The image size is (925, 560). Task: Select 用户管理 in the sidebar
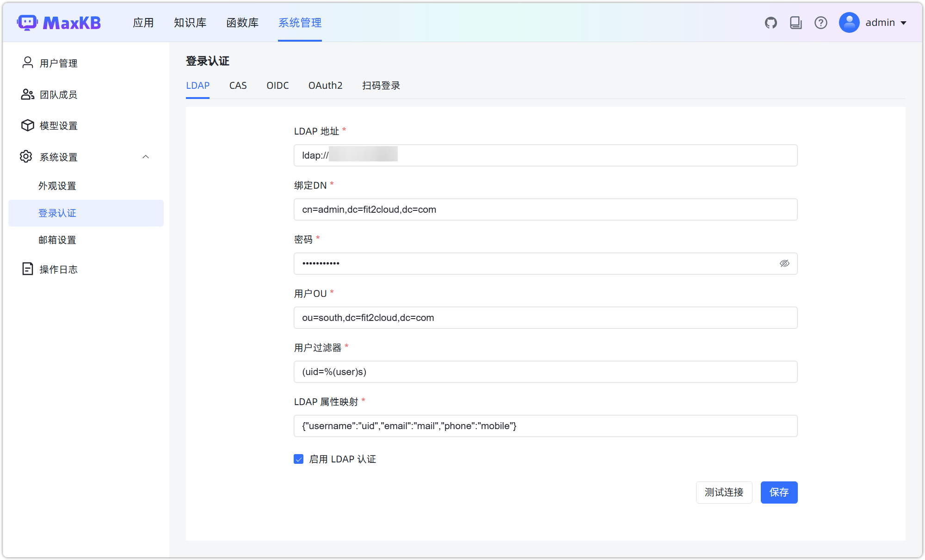pyautogui.click(x=58, y=63)
